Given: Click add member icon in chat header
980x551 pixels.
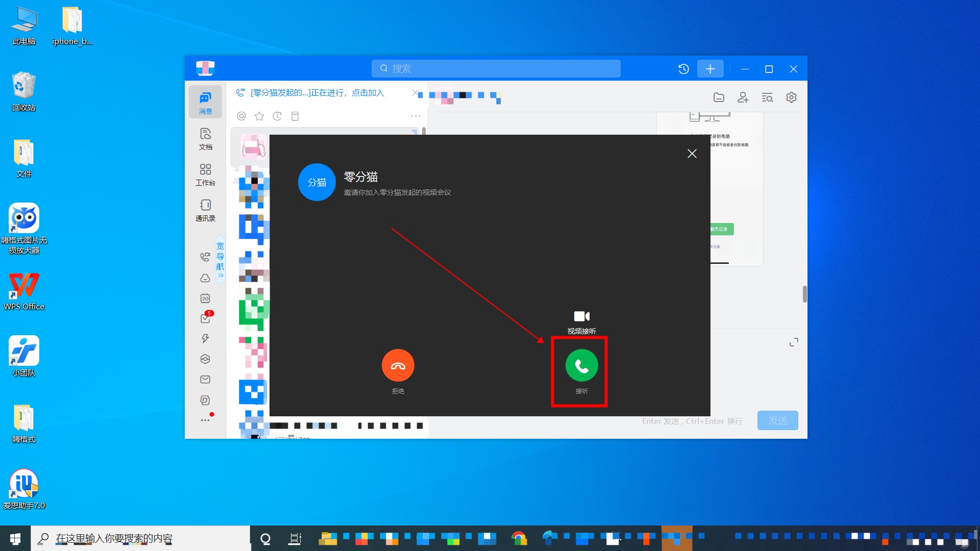Looking at the screenshot, I should coord(743,97).
